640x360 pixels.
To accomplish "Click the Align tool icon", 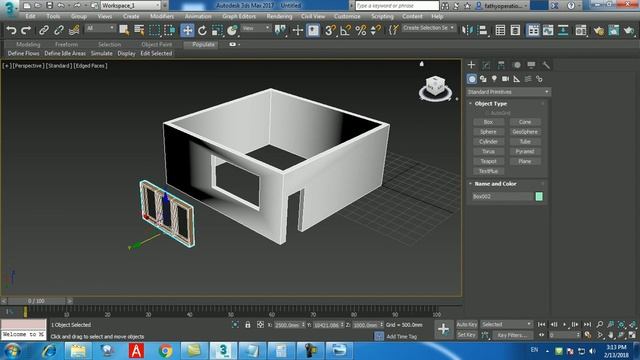I will click(482, 30).
